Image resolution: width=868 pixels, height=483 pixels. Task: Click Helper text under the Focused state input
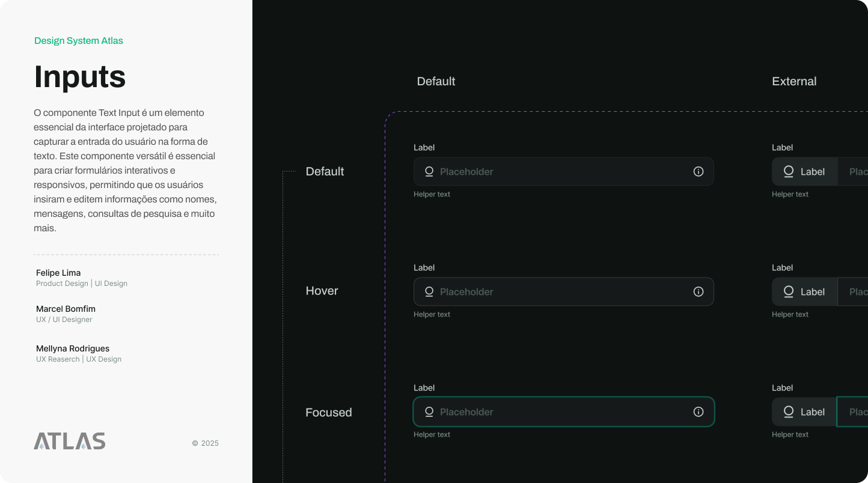[432, 434]
